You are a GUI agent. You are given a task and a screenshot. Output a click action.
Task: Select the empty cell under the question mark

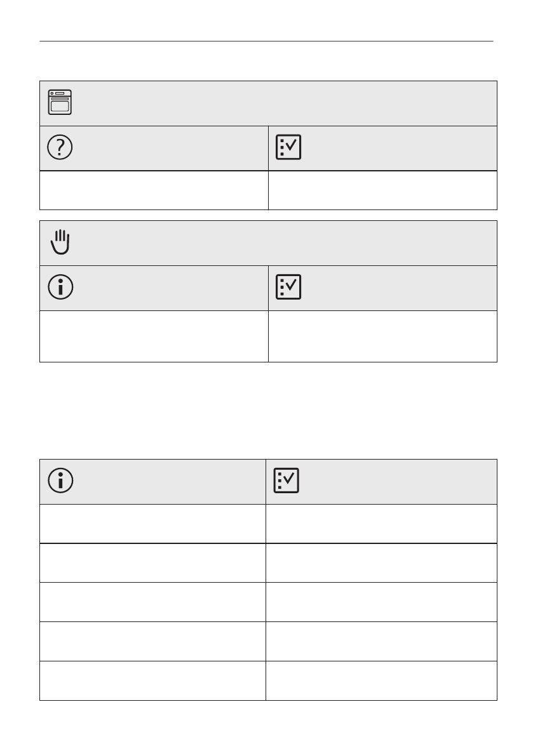pos(154,190)
